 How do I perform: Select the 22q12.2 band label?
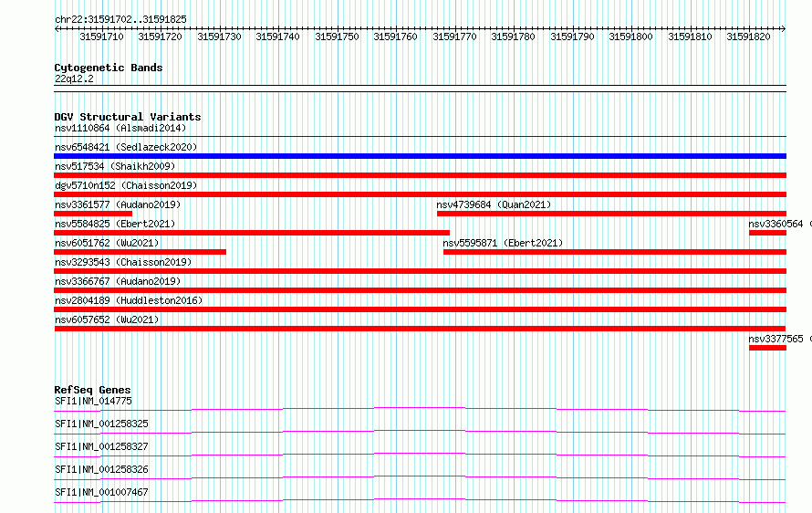pos(74,79)
